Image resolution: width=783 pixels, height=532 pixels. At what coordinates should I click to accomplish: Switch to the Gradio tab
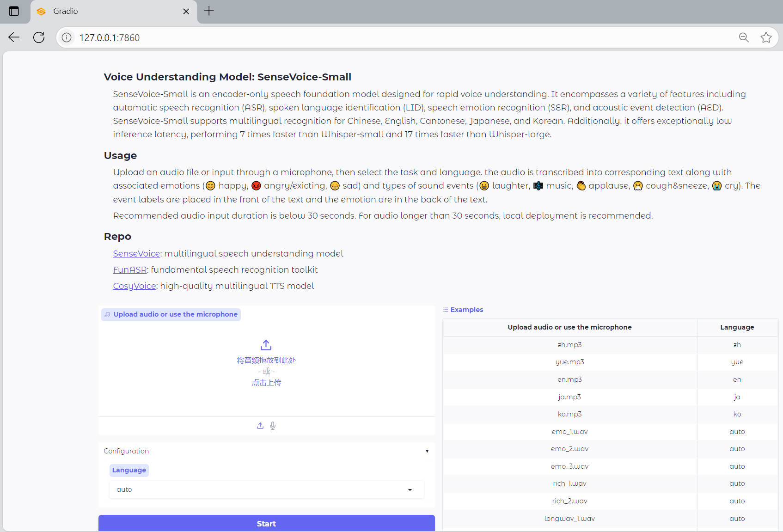click(114, 12)
